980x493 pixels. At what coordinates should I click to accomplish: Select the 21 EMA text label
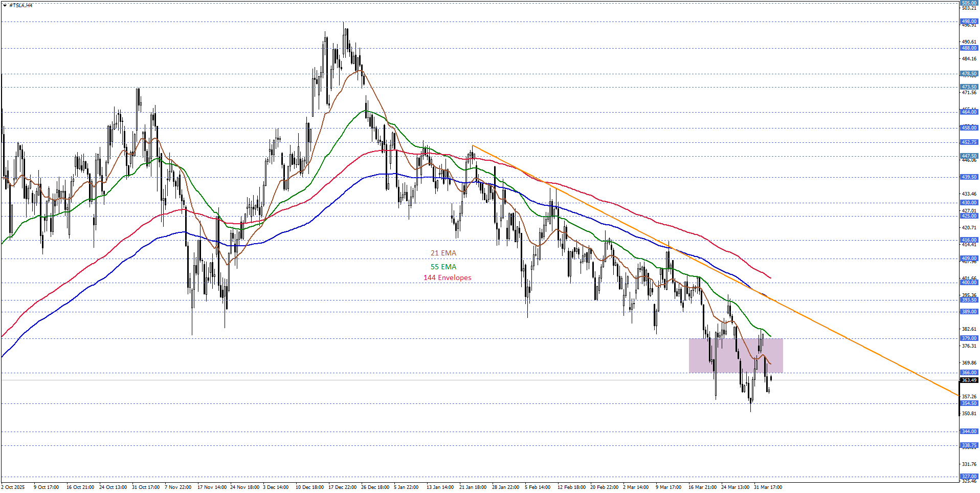[443, 253]
